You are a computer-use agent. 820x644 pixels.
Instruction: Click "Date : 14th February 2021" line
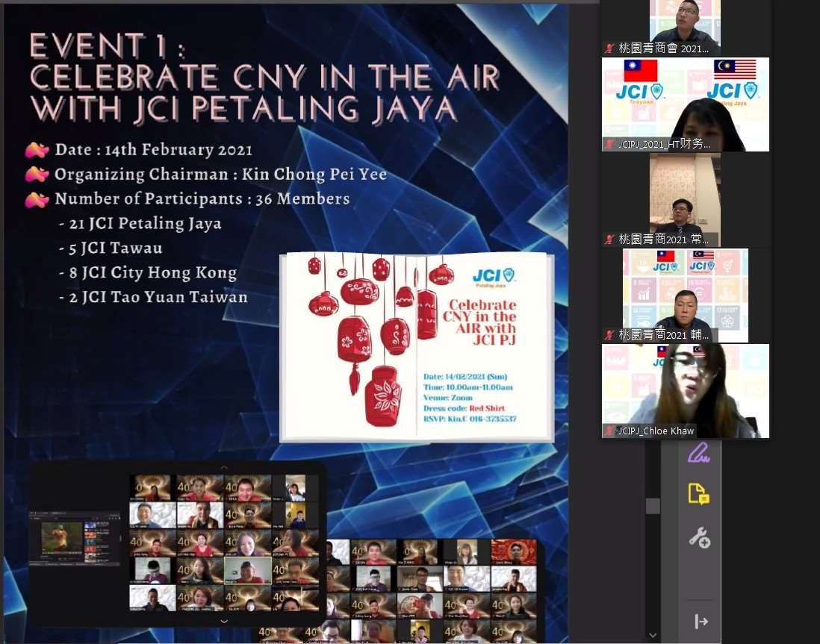click(154, 150)
